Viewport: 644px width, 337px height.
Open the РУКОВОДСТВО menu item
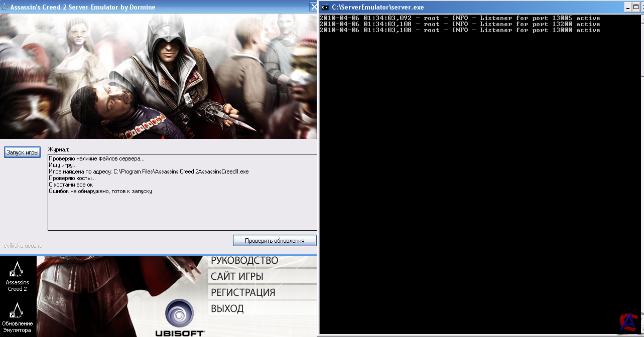tap(244, 260)
